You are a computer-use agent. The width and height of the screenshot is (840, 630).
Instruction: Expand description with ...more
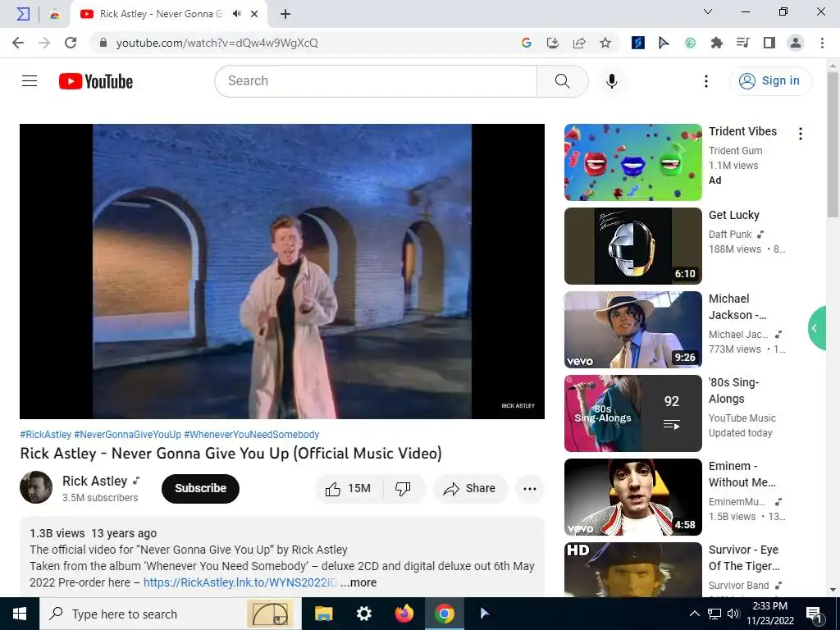point(358,582)
